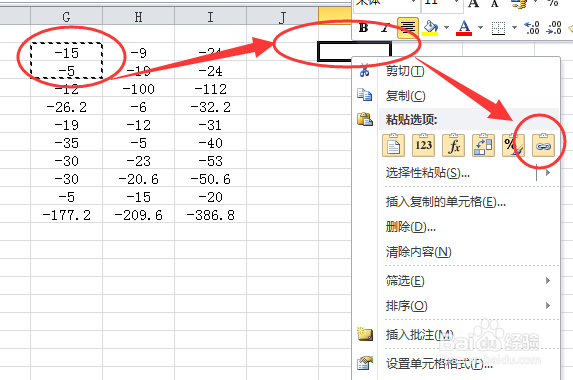Click cell -15 in column G
The width and height of the screenshot is (573, 380).
pos(66,53)
